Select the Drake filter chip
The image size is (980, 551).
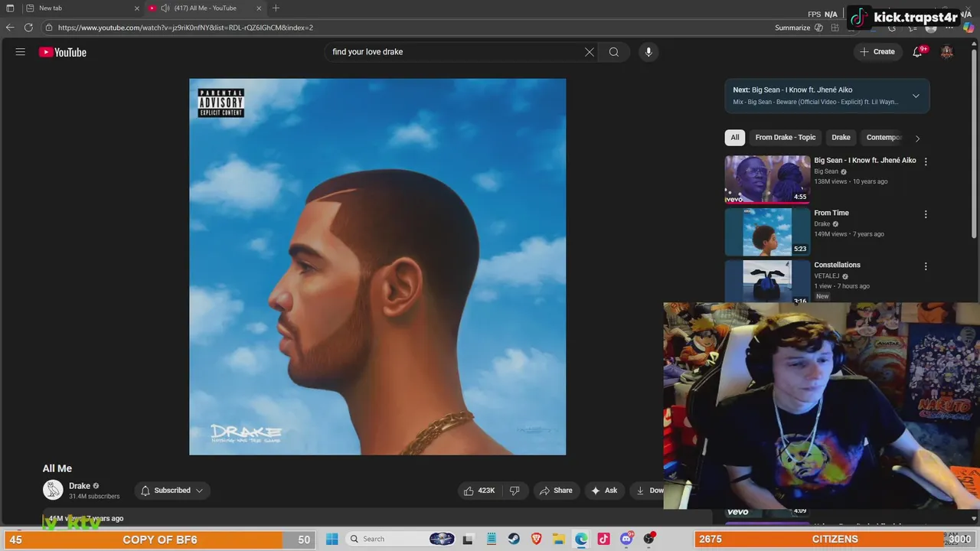coord(841,138)
